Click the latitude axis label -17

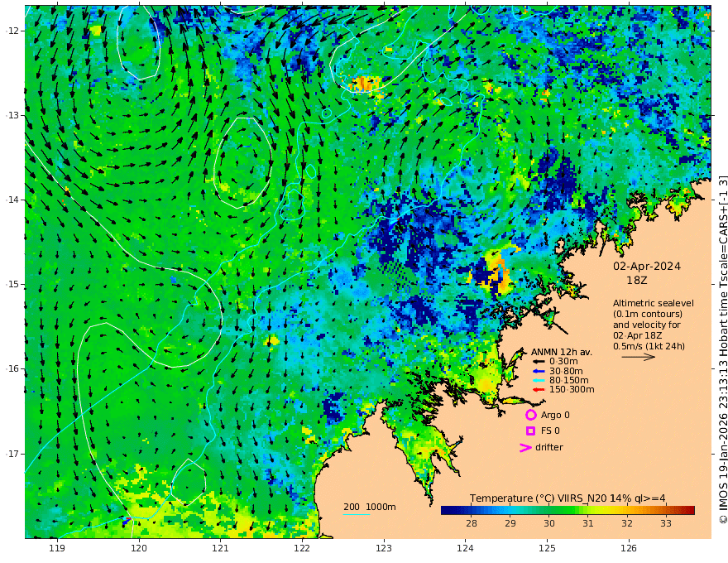point(12,454)
